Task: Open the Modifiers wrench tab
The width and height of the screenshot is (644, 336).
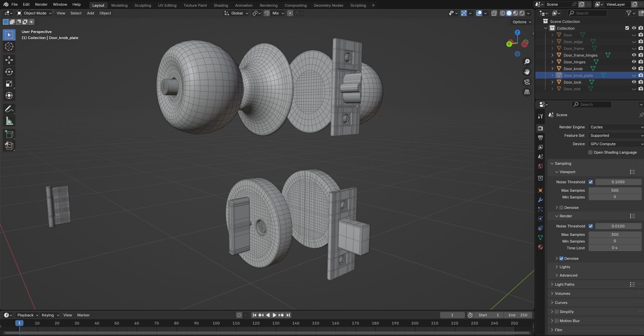Action: coord(540,200)
